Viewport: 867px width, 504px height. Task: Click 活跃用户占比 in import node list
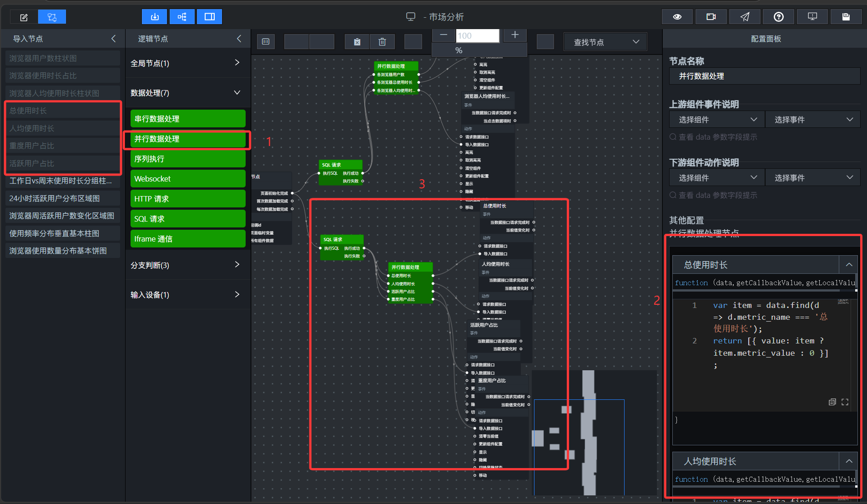coord(63,163)
